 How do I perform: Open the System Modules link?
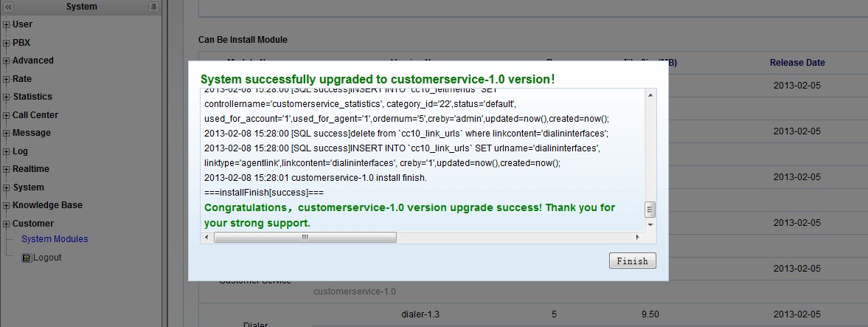[x=55, y=239]
